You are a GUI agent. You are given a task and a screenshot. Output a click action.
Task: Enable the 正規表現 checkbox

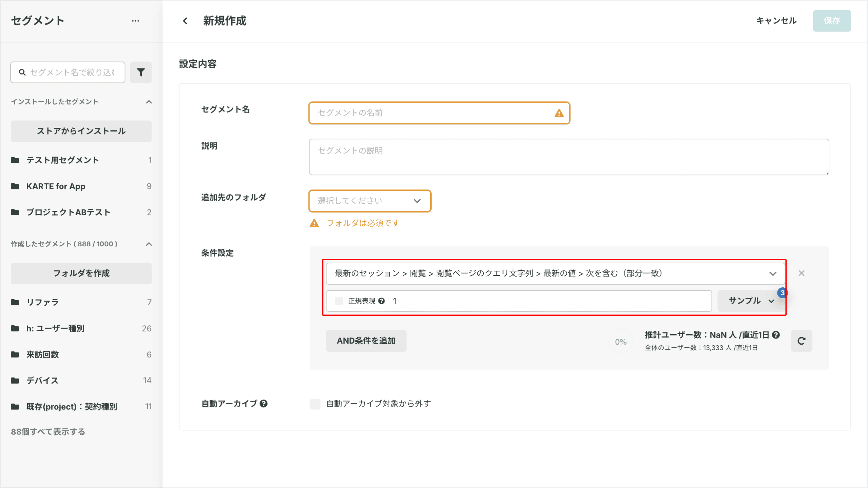pyautogui.click(x=339, y=301)
